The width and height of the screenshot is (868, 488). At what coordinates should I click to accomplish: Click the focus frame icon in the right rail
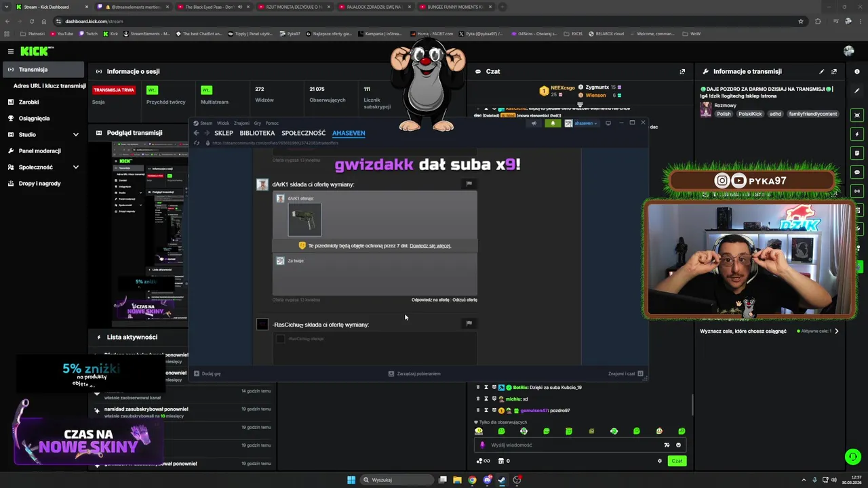tap(857, 115)
